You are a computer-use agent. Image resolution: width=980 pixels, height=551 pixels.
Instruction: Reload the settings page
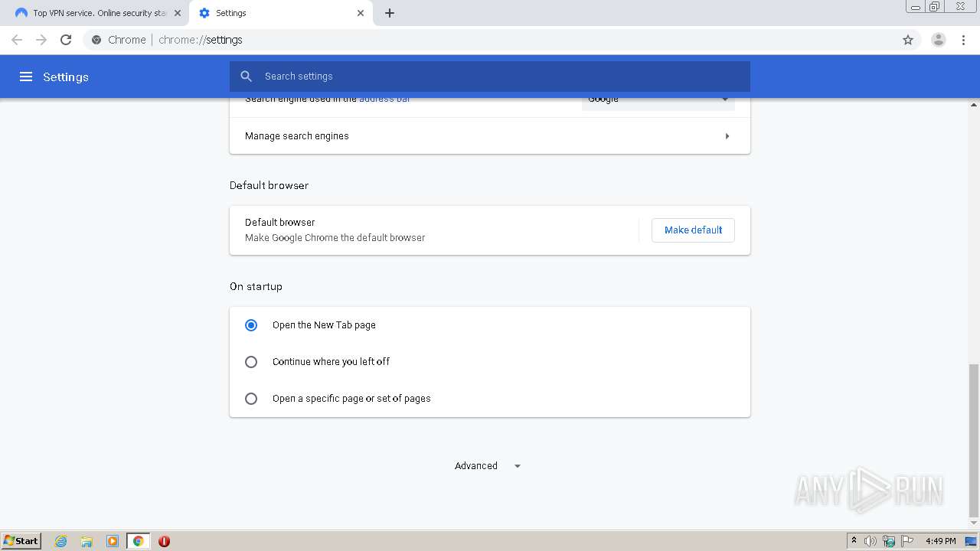click(x=66, y=40)
